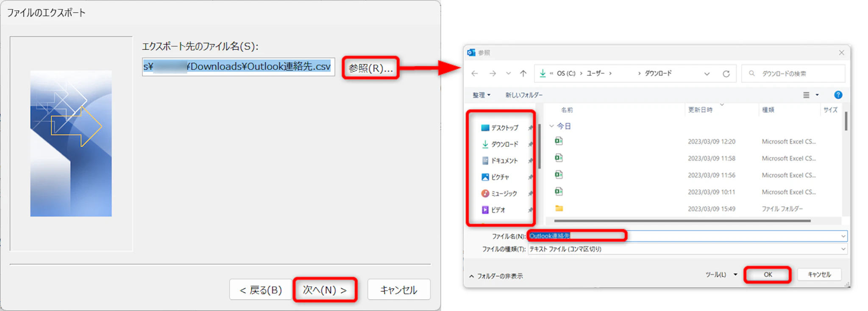
Task: Select Music folder in the sidebar
Action: point(504,193)
